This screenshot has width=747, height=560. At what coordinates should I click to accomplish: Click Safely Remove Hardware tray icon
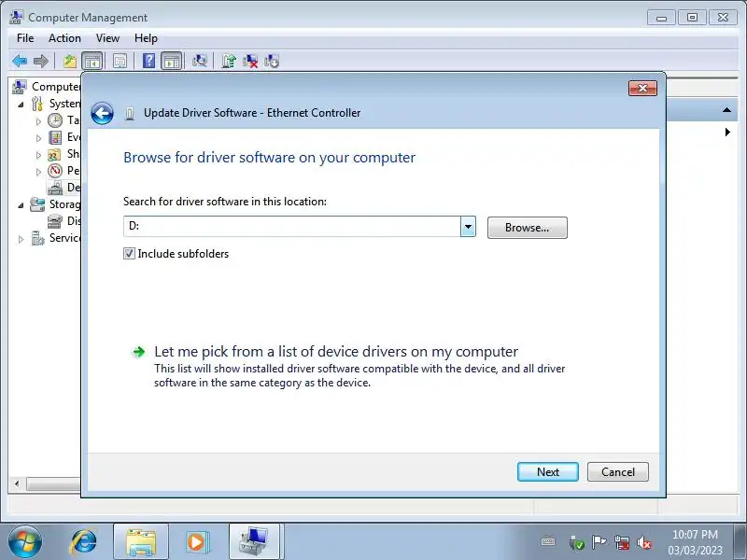pos(576,542)
